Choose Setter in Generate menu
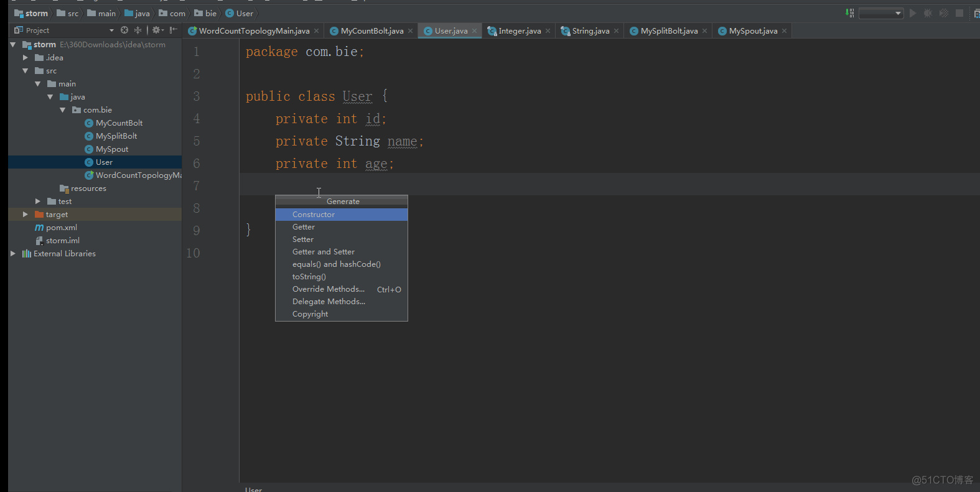 [x=342, y=239]
